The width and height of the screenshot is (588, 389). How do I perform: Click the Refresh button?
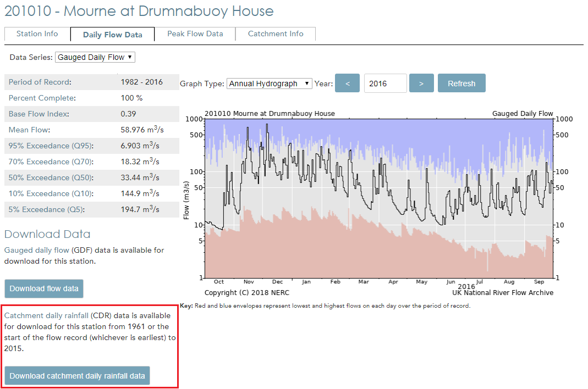point(461,83)
